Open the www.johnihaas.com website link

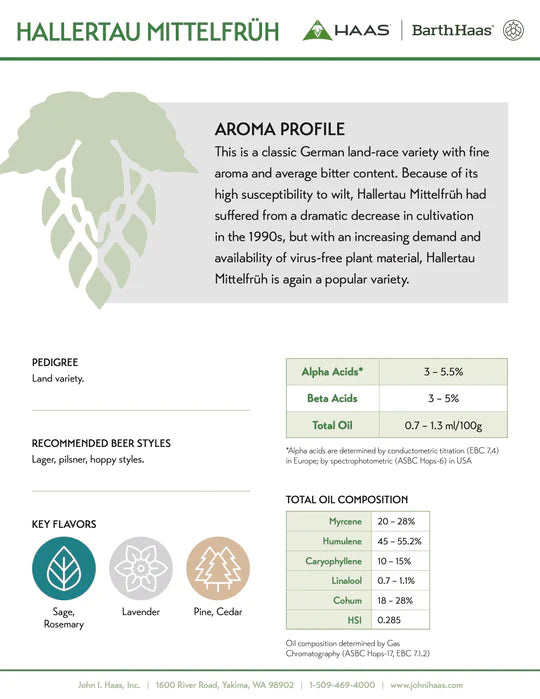tap(426, 685)
